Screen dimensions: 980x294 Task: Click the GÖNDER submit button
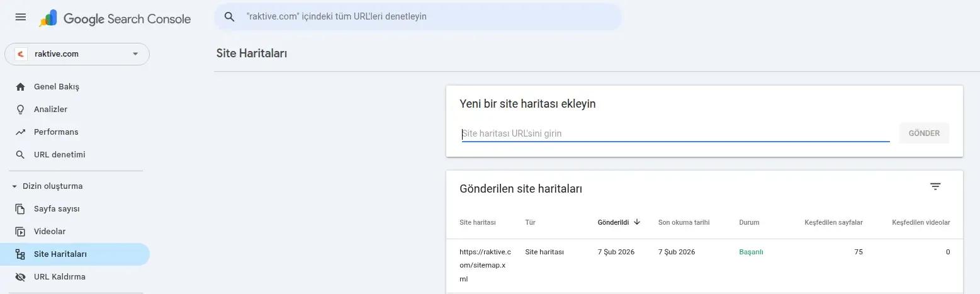coord(924,133)
